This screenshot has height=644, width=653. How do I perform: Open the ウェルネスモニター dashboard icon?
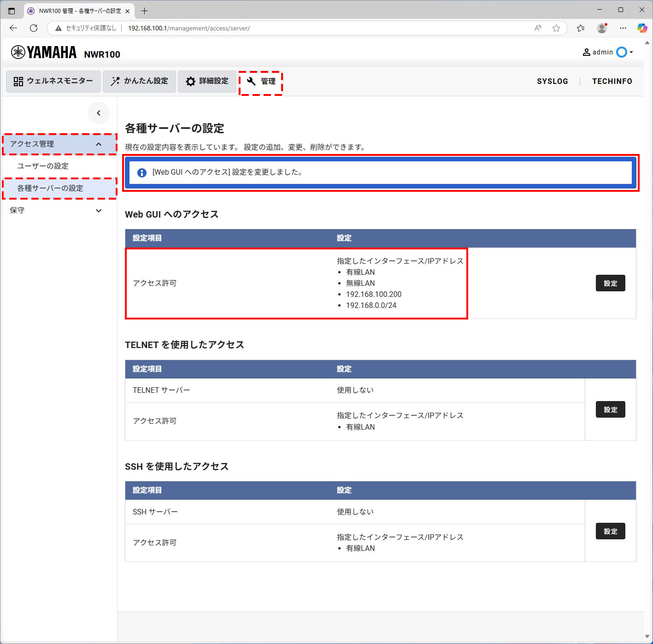(18, 81)
